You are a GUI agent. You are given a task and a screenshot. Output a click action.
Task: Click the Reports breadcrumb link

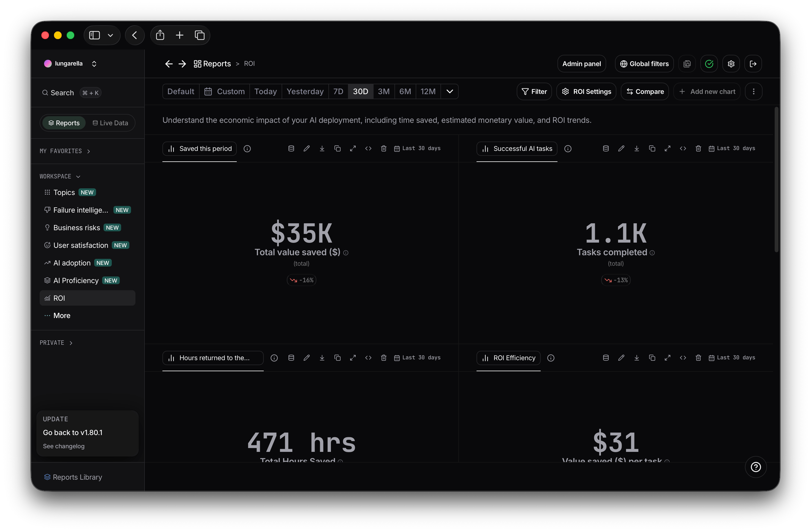pyautogui.click(x=212, y=64)
